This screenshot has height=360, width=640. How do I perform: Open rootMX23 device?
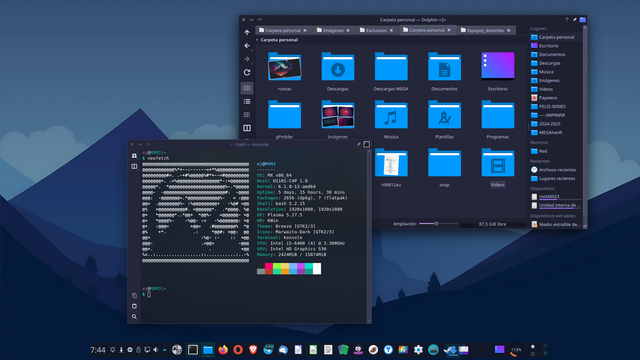[556, 196]
